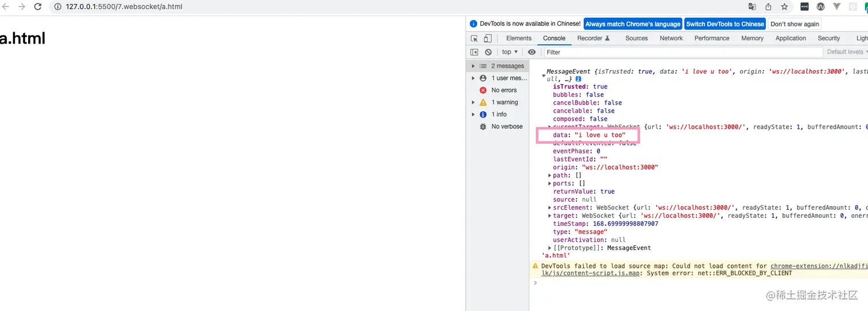Image resolution: width=868 pixels, height=311 pixels.
Task: Click the console prompt input line
Action: [x=700, y=283]
